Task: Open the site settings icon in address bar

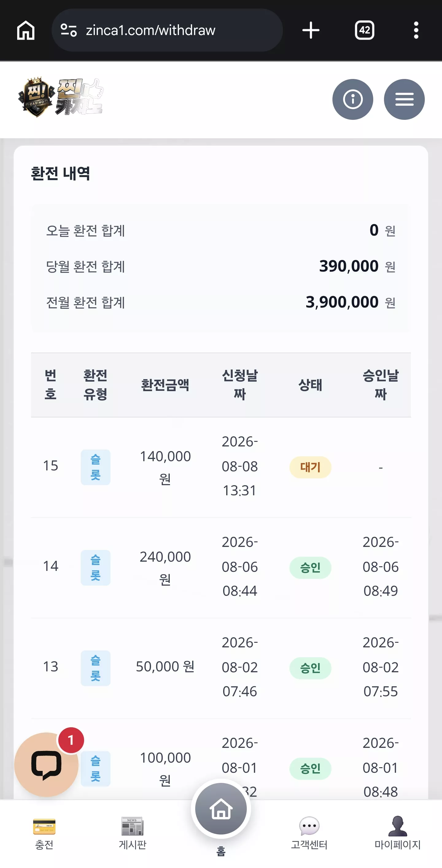Action: pos(69,30)
